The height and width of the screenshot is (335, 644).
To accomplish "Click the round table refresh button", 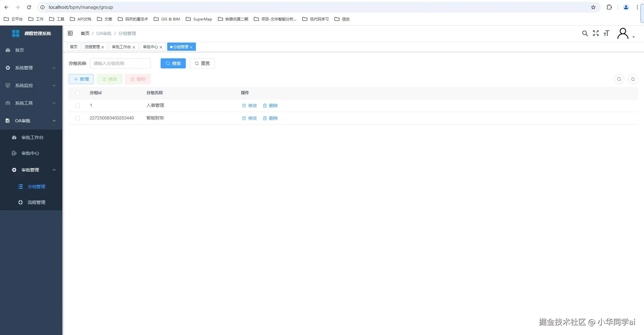I will tap(633, 79).
